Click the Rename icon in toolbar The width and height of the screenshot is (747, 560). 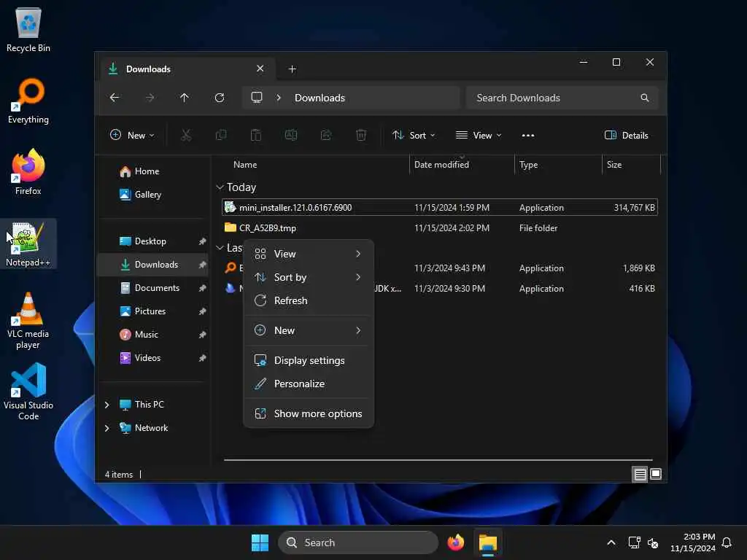[290, 135]
